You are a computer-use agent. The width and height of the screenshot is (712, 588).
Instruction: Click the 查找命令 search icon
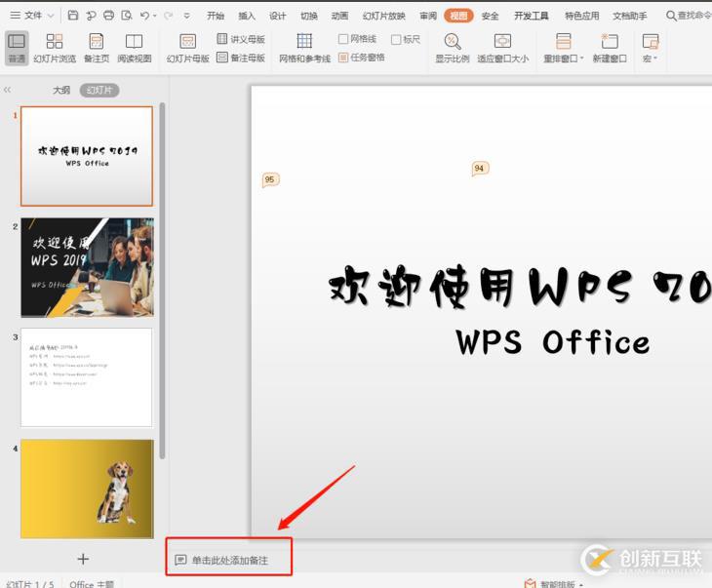pyautogui.click(x=671, y=16)
